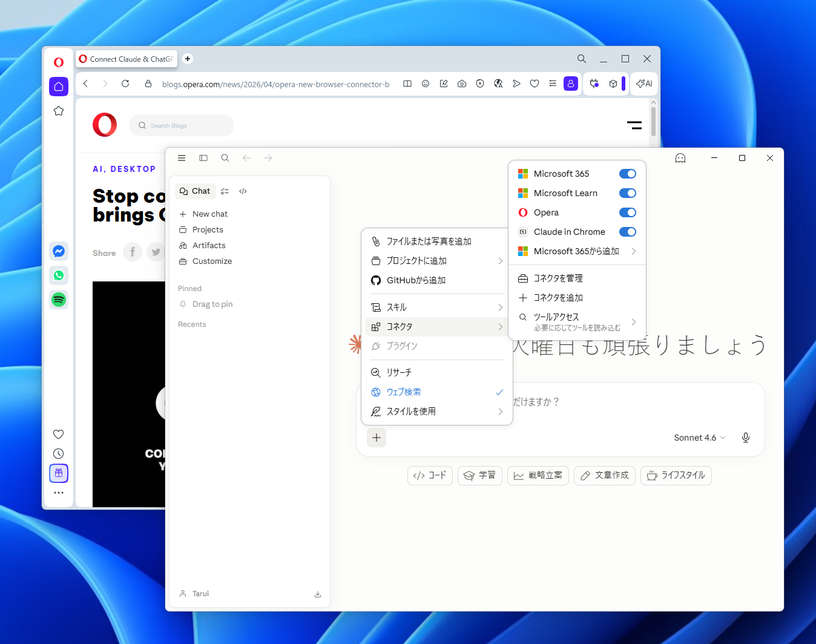Open Messenger from the Opera sidebar
The width and height of the screenshot is (816, 644).
coord(58,251)
